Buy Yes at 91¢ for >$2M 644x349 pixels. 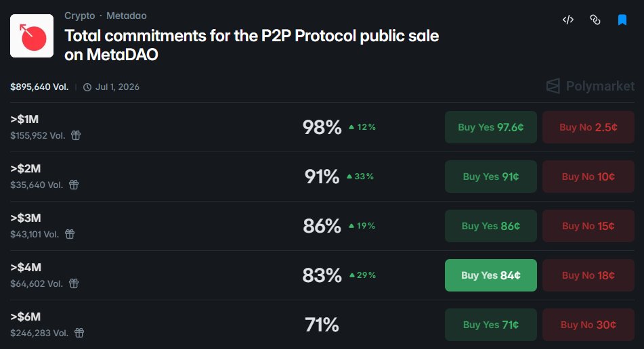pos(490,177)
